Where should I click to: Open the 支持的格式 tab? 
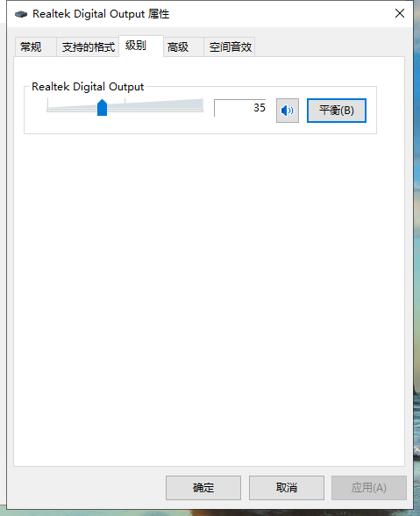(89, 47)
